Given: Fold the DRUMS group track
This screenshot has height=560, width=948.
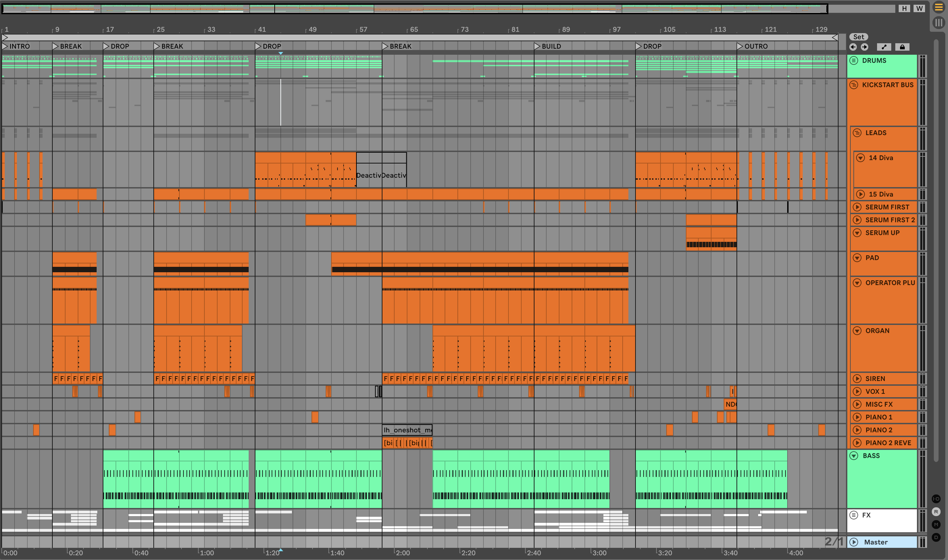Looking at the screenshot, I should click(854, 60).
